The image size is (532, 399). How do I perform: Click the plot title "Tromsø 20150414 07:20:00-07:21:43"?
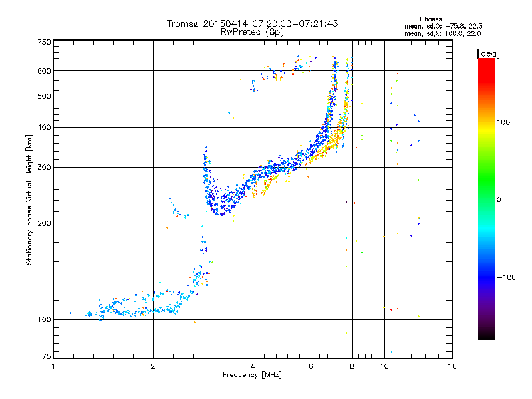(x=252, y=23)
